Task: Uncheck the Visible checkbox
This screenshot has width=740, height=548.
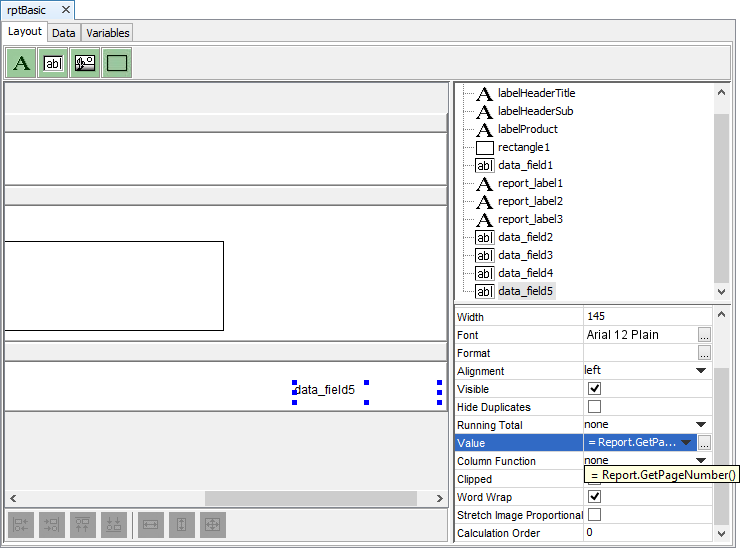Action: pyautogui.click(x=594, y=389)
